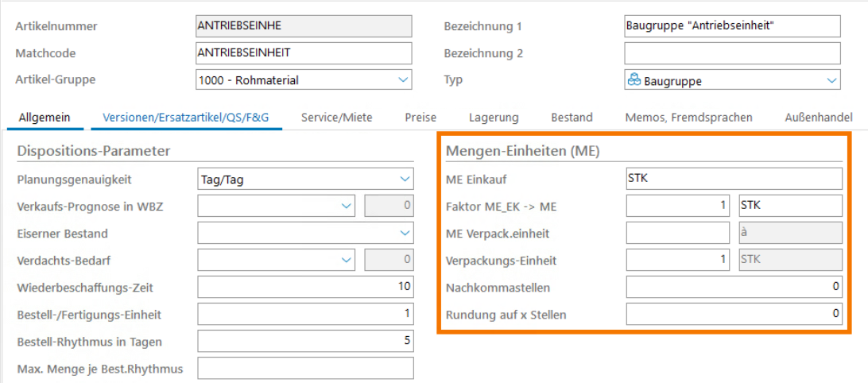Select the Lagerung tab

click(493, 118)
